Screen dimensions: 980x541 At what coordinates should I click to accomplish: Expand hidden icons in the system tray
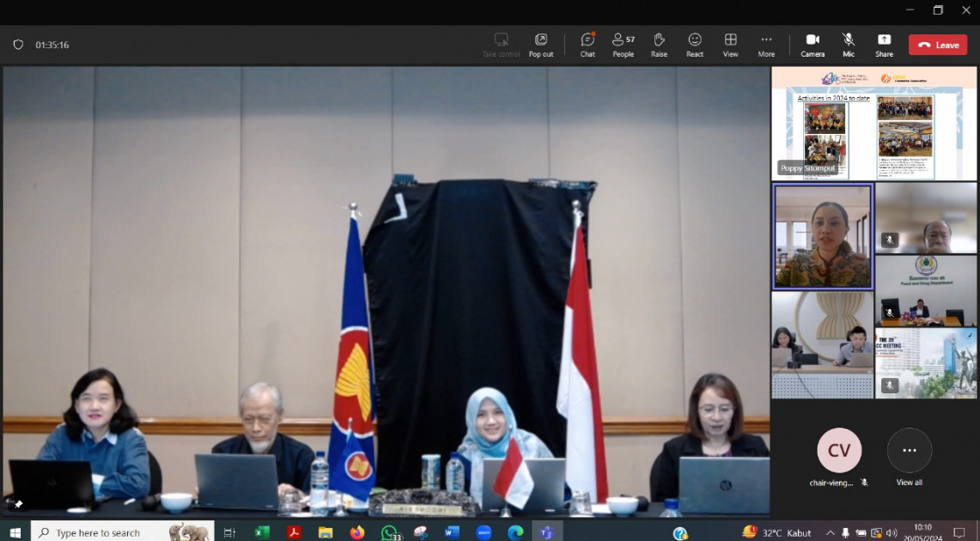pyautogui.click(x=831, y=532)
